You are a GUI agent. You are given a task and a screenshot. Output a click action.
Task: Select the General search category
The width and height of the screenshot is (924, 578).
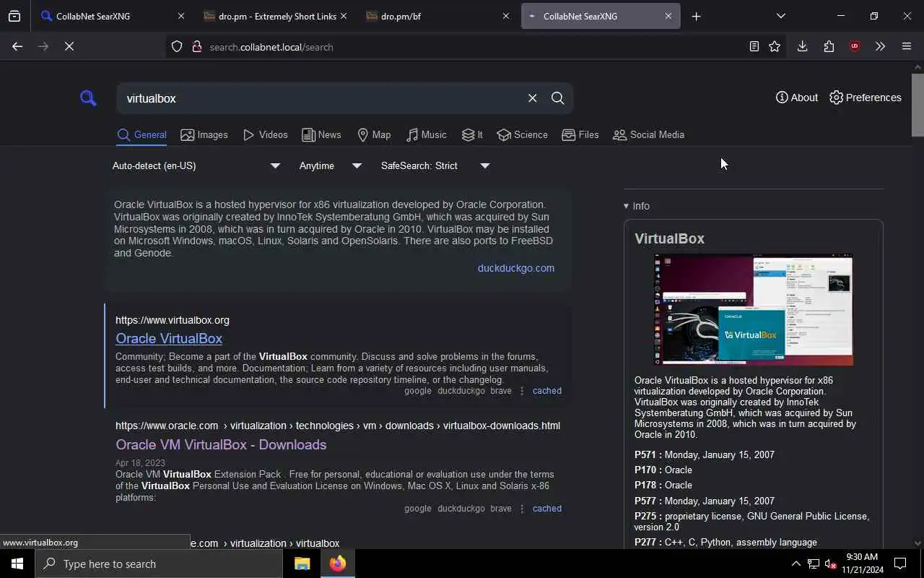(141, 135)
